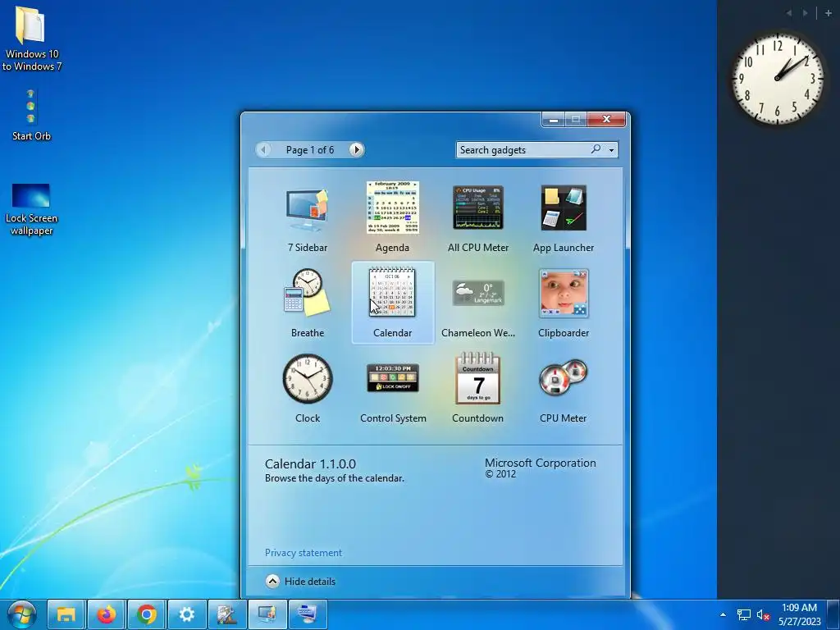
Task: Go to next sidebar page arrow
Action: (806, 13)
